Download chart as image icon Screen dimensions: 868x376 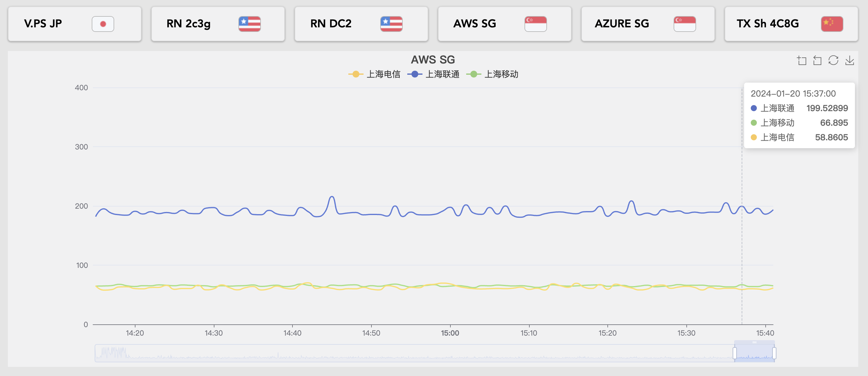coord(849,61)
